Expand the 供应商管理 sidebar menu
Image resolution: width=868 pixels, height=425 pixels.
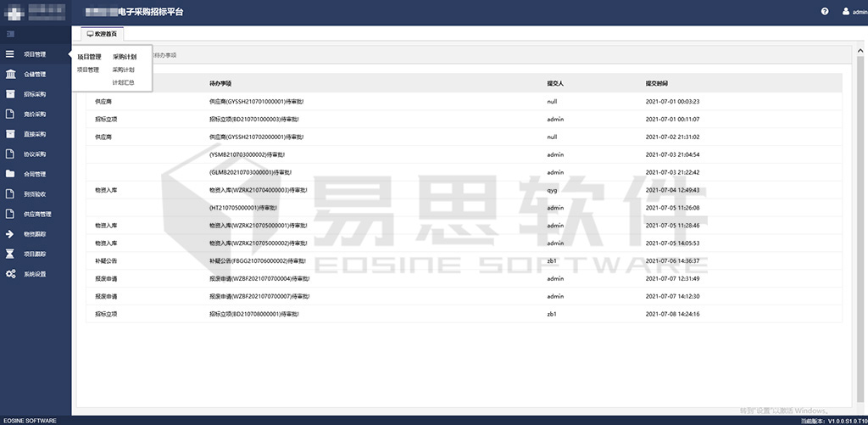(37, 214)
